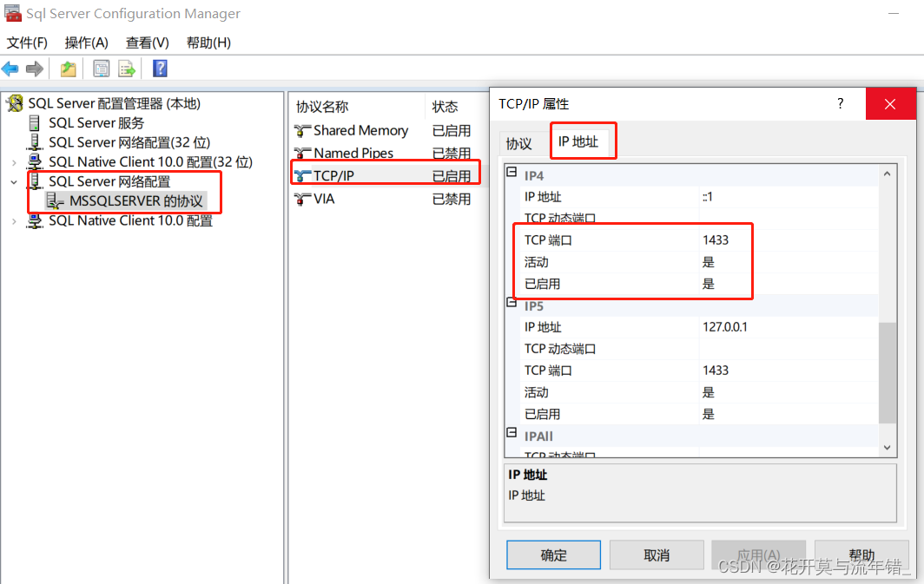
Task: Confirm with the 确定 button
Action: pos(553,554)
